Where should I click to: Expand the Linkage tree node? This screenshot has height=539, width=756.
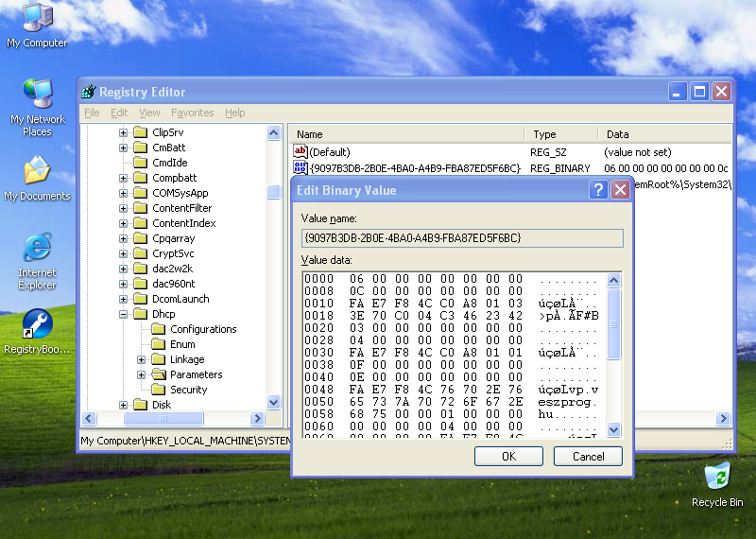(x=141, y=359)
